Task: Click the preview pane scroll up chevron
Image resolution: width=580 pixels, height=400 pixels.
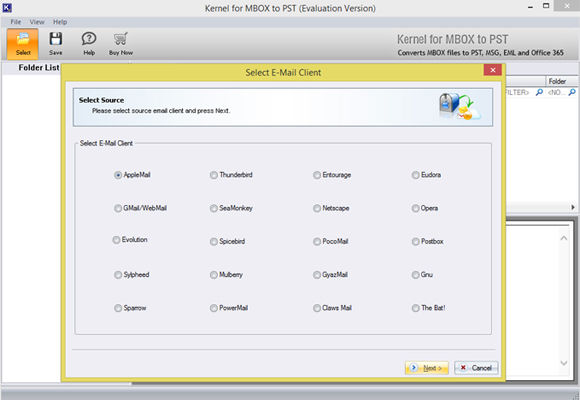Action: tap(563, 238)
